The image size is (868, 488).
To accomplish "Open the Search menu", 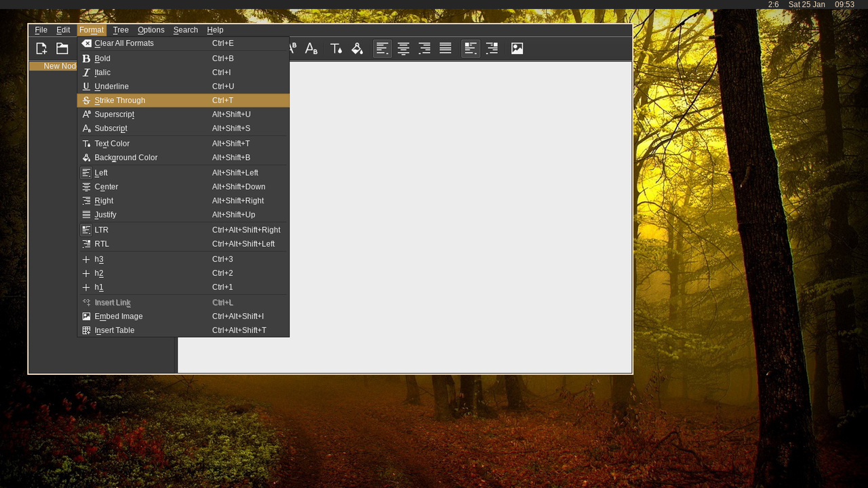I will pyautogui.click(x=186, y=30).
